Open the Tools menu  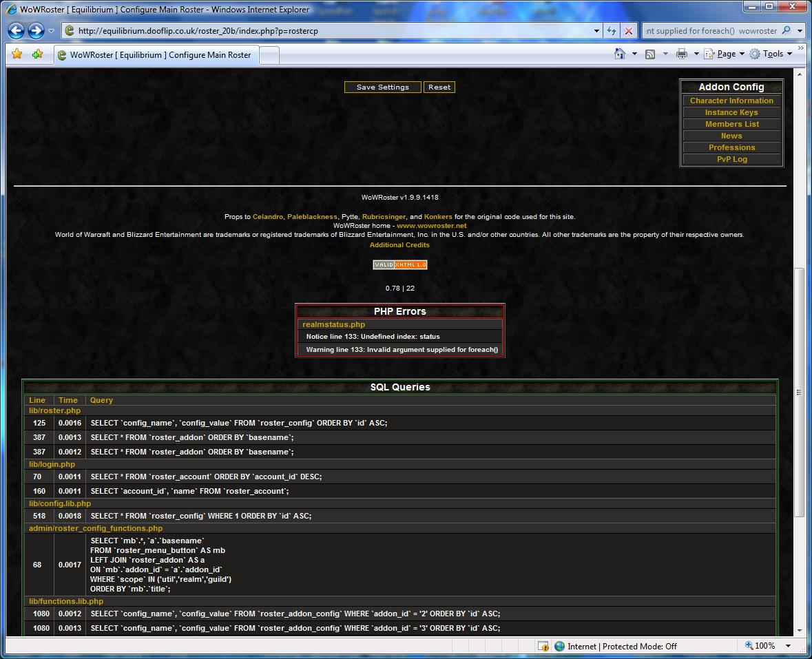click(x=771, y=54)
